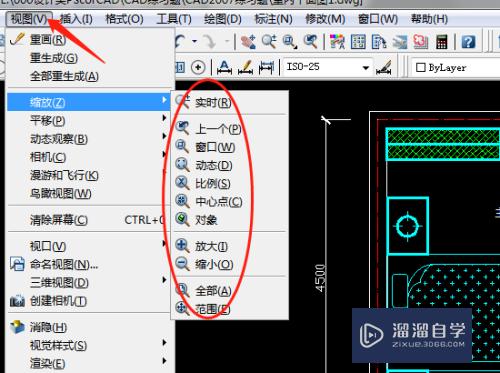
Task: Click the realtime zoom toolbar icon
Action: (x=269, y=42)
